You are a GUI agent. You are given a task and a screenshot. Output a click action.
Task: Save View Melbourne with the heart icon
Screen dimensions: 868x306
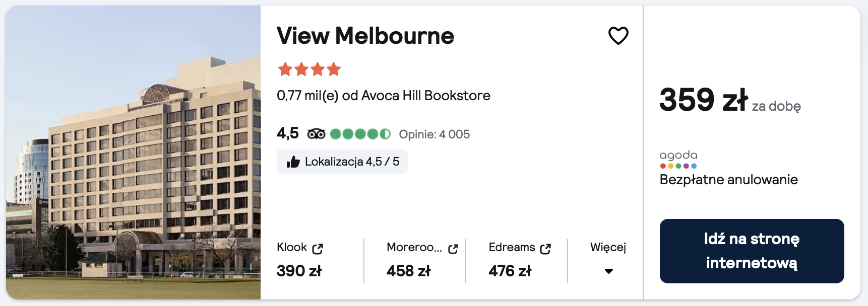click(618, 36)
